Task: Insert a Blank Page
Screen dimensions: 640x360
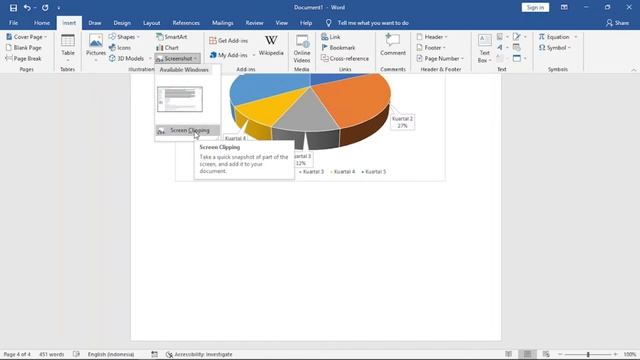Action: tap(24, 48)
